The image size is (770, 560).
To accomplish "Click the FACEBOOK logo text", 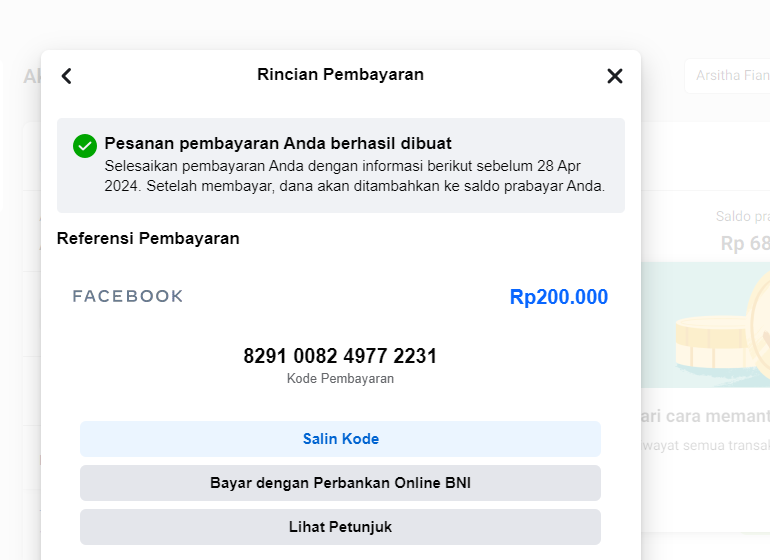I will coord(128,296).
